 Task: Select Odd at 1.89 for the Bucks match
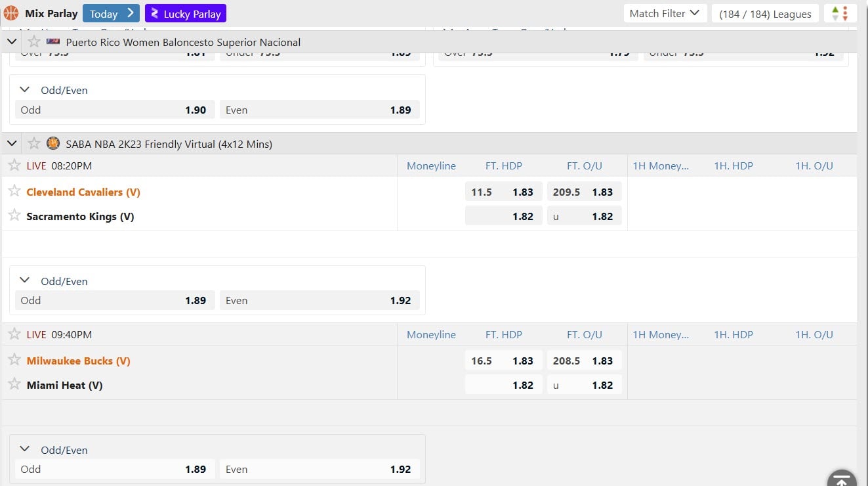pyautogui.click(x=114, y=469)
